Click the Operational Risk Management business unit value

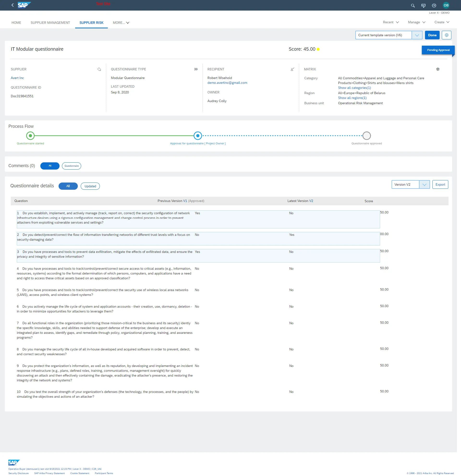point(360,103)
